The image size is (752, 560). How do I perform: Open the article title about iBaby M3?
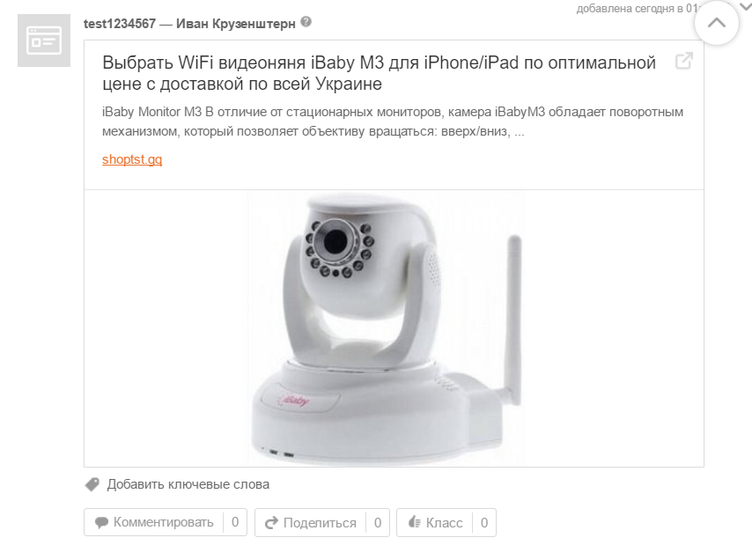click(x=379, y=73)
